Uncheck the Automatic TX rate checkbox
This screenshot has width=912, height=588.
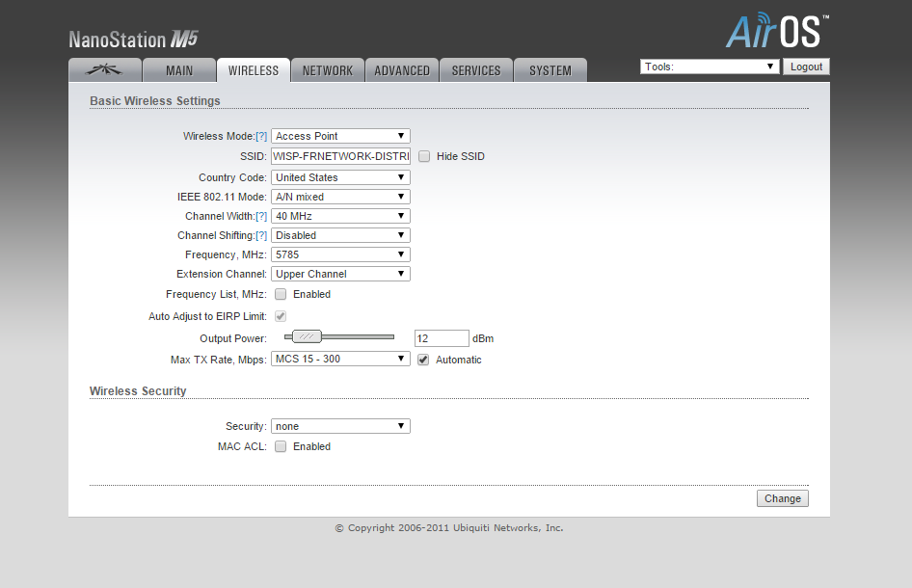click(423, 360)
